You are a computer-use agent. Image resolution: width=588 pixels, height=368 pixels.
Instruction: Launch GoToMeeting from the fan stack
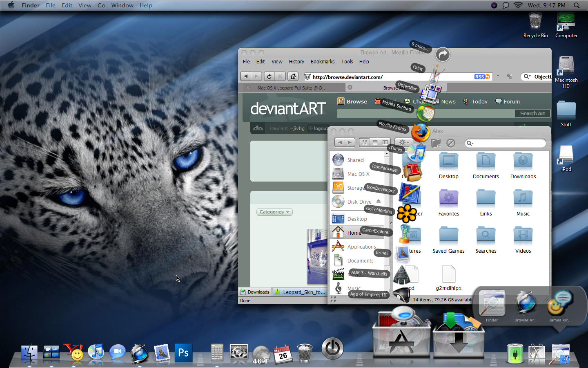[x=407, y=213]
